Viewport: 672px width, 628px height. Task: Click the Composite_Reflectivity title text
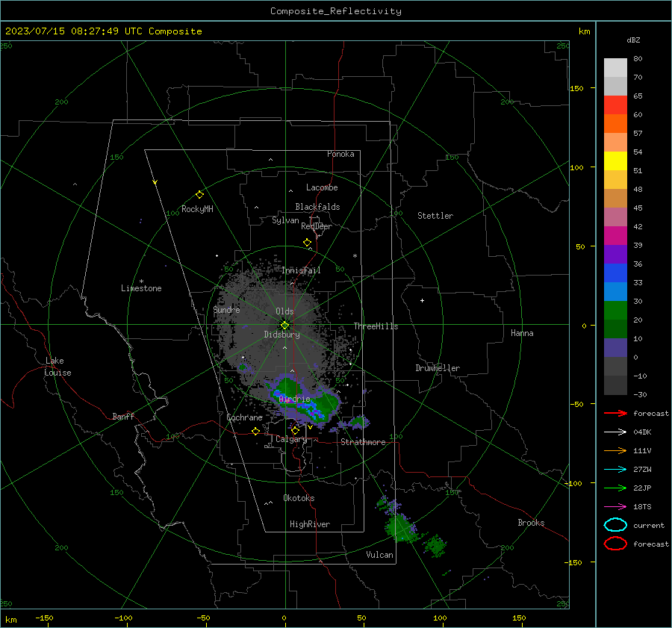pyautogui.click(x=336, y=11)
